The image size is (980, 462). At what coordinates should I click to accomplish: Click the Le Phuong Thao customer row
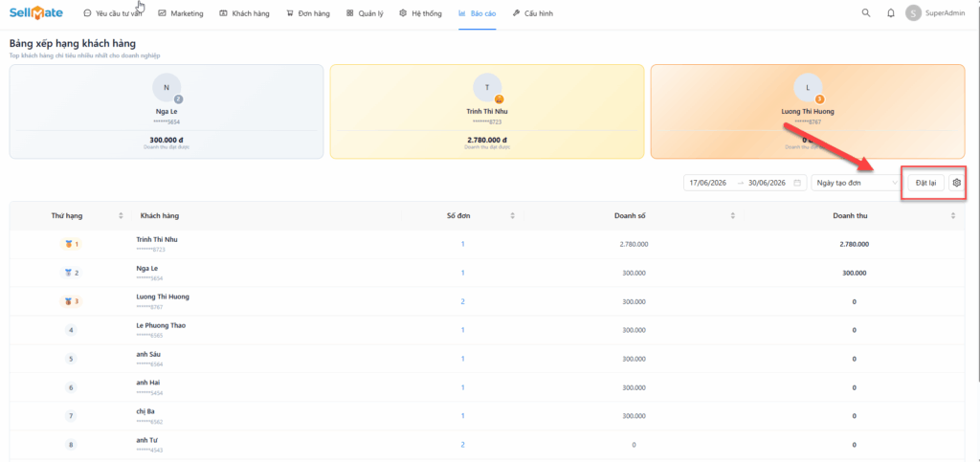(x=487, y=330)
